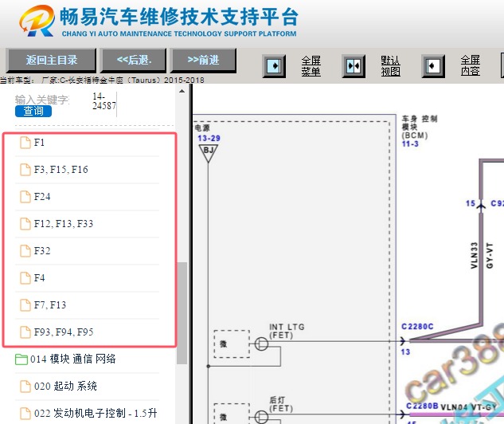Click the document icon beside F32

(x=25, y=250)
